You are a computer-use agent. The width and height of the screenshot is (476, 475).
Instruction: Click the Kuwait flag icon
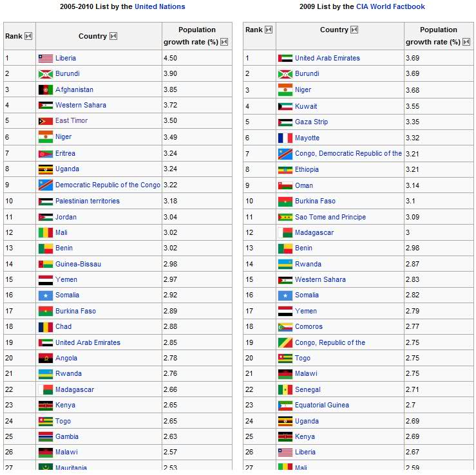coord(285,106)
